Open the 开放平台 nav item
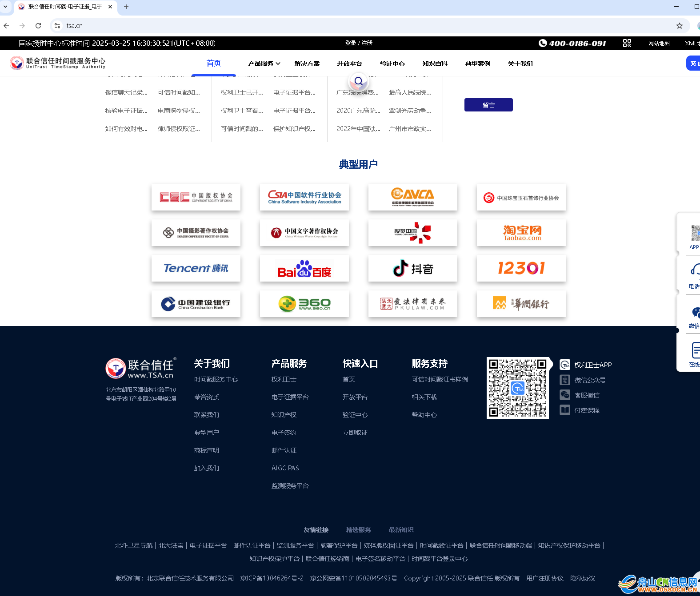 coord(350,64)
